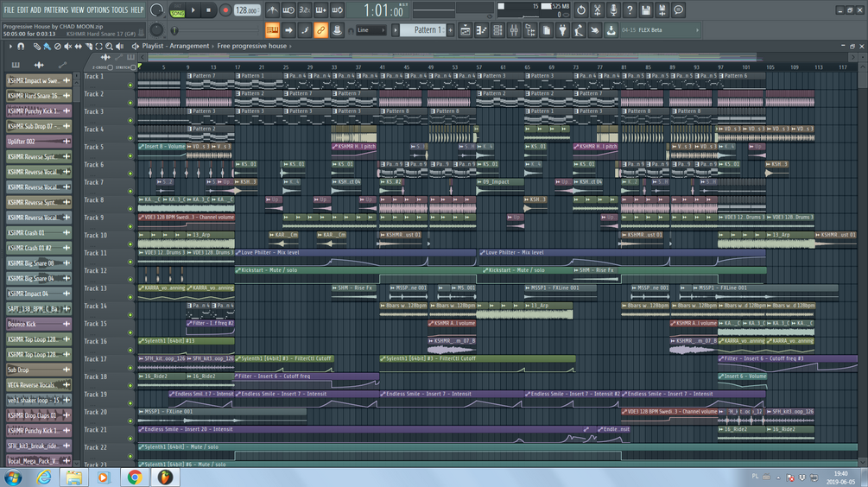Toggle loop recording icon
Screen dimensions: 868x487
click(x=337, y=10)
